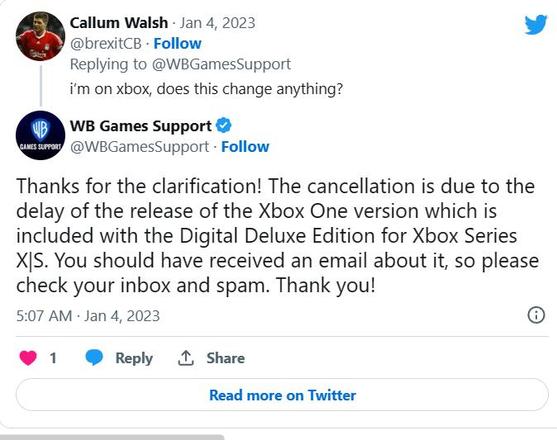Open the WB Games Support display name
This screenshot has height=440, width=557.
(141, 126)
